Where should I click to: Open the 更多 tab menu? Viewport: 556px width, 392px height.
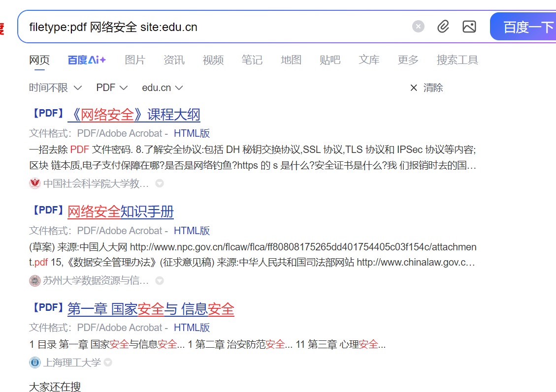[408, 60]
